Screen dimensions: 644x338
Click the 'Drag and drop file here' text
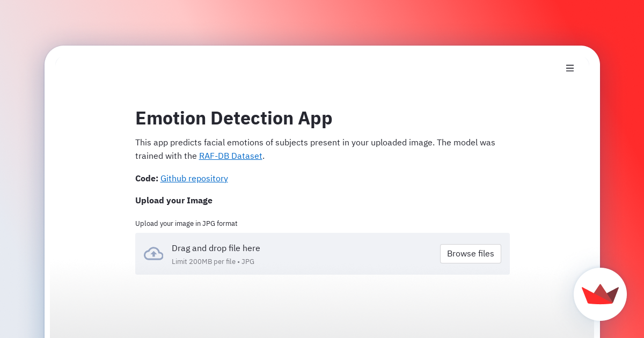click(x=216, y=248)
